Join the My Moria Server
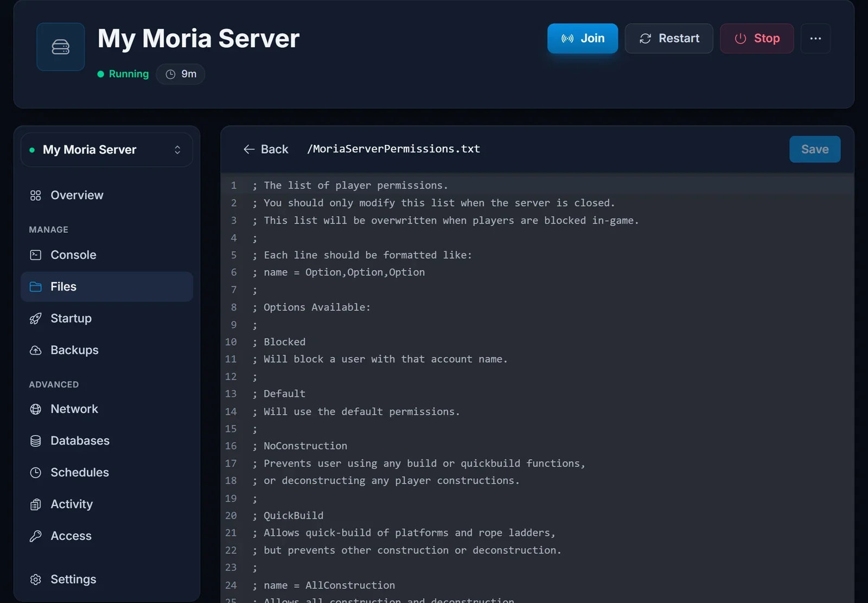This screenshot has width=868, height=603. (x=582, y=38)
